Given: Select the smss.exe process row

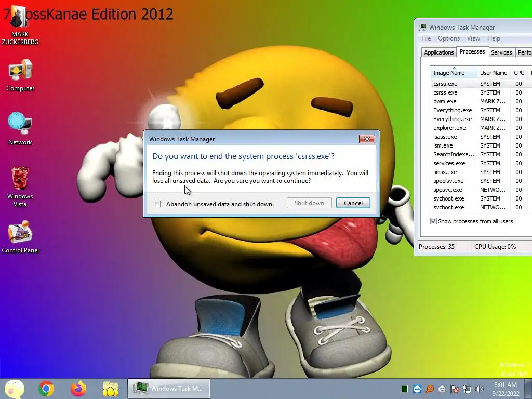Looking at the screenshot, I should [x=481, y=171].
